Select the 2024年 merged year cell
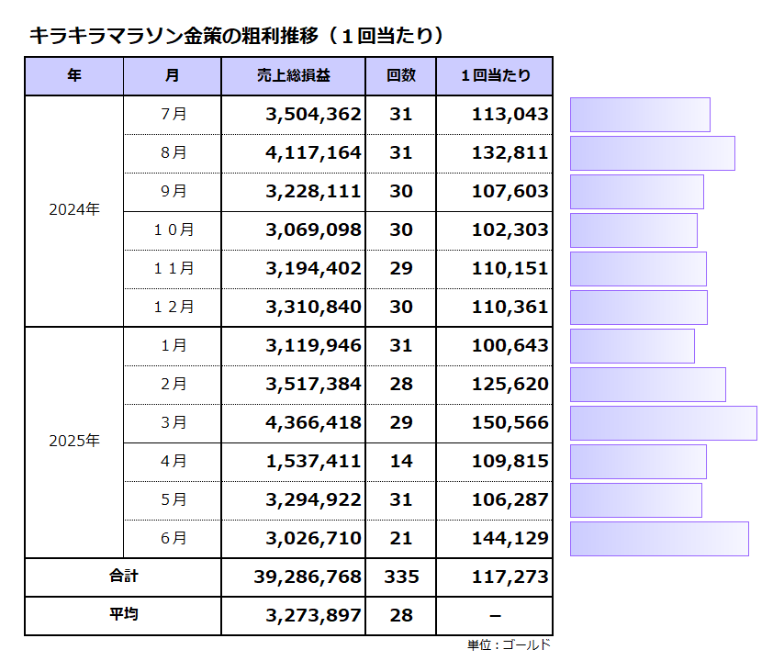 (x=73, y=210)
